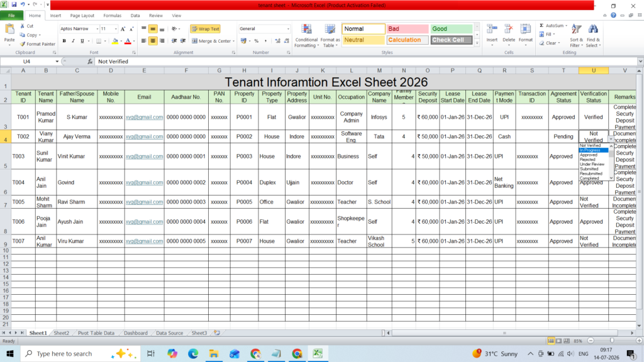
Task: Click the Delete cells icon
Action: (x=508, y=30)
